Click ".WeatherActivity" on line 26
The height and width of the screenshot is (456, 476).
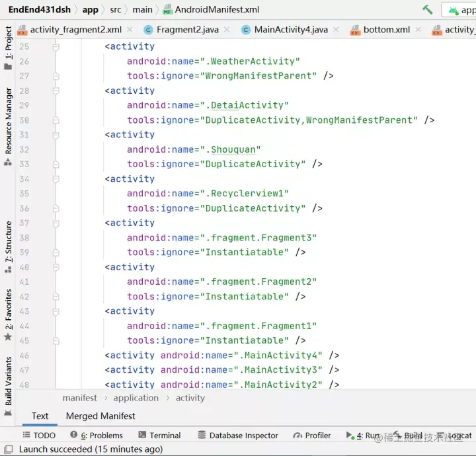pos(250,61)
